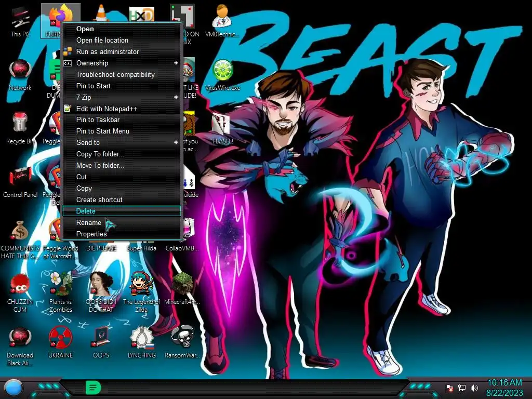The height and width of the screenshot is (399, 532).
Task: Select the OOPS desktop icon
Action: tap(101, 343)
